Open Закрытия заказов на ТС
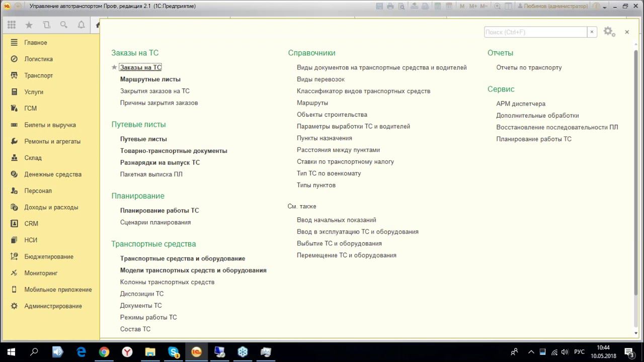This screenshot has height=362, width=644. coord(155,91)
